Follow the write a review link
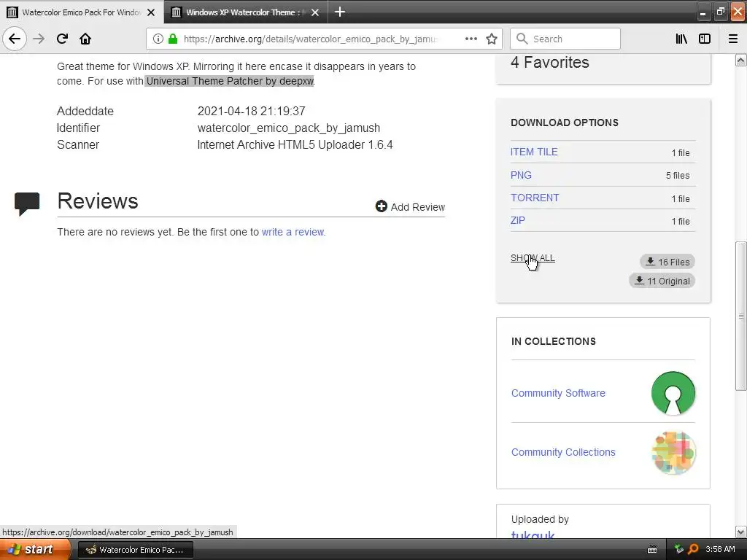This screenshot has height=560, width=747. [x=293, y=232]
